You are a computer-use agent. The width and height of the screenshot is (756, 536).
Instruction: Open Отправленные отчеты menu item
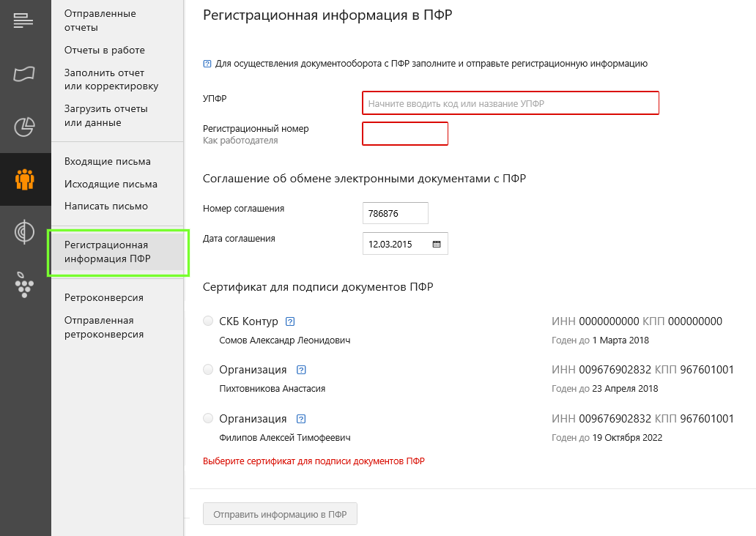[100, 21]
